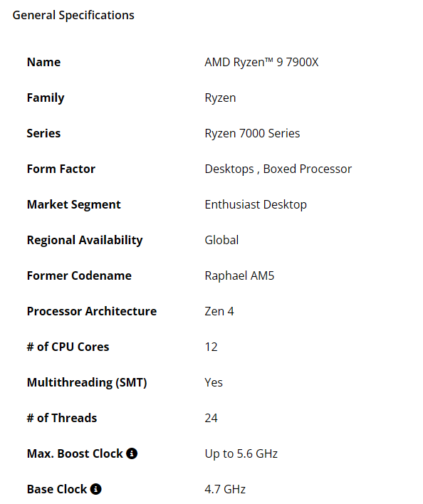
Task: Click the Name label
Action: click(43, 62)
